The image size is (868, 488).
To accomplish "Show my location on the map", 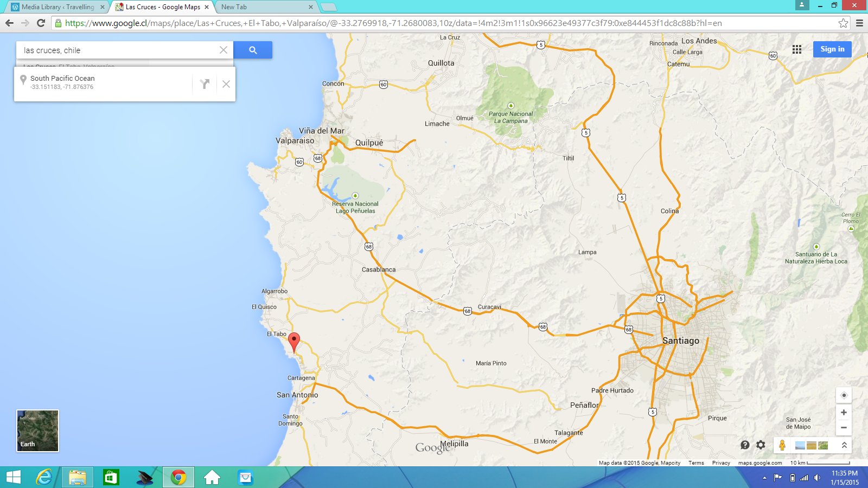I will tap(844, 395).
